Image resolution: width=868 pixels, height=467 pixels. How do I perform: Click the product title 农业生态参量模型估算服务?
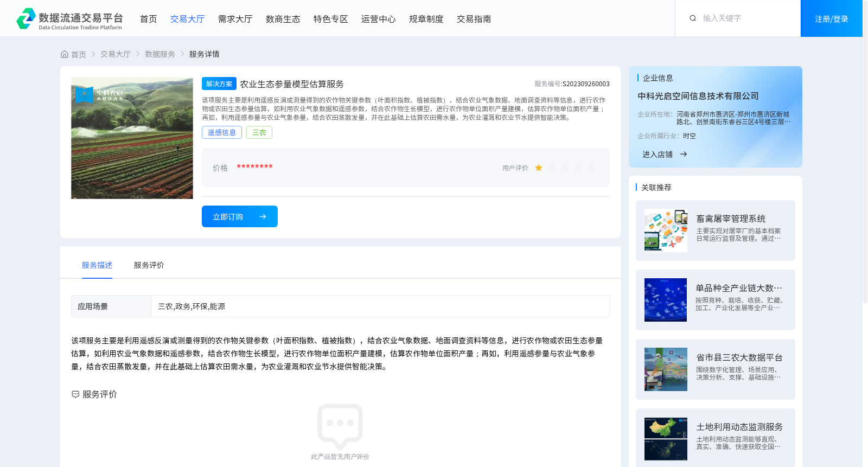(x=292, y=84)
